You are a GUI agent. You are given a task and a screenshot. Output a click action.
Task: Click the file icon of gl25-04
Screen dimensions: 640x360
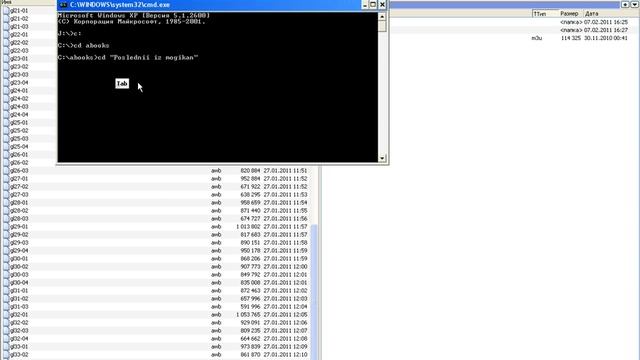[x=6, y=147]
